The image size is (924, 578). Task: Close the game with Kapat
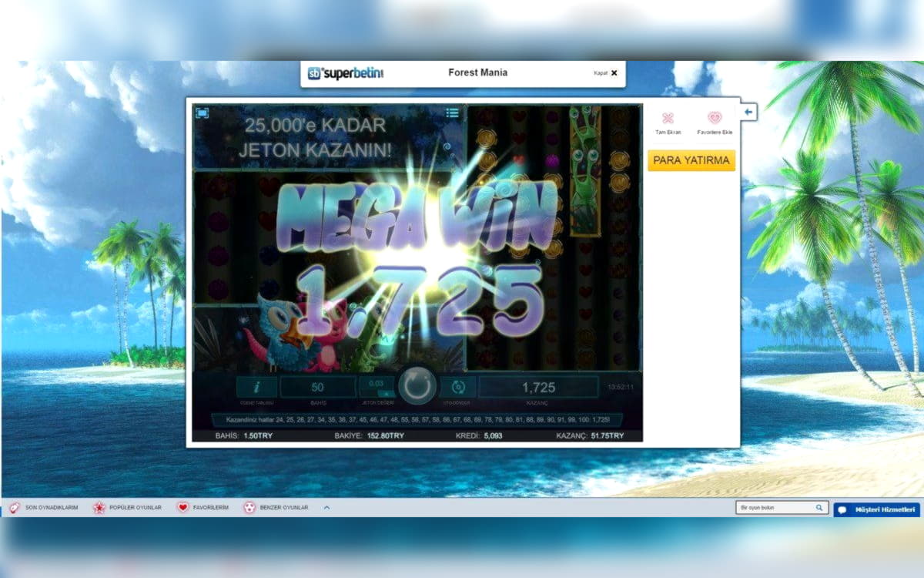(x=606, y=73)
